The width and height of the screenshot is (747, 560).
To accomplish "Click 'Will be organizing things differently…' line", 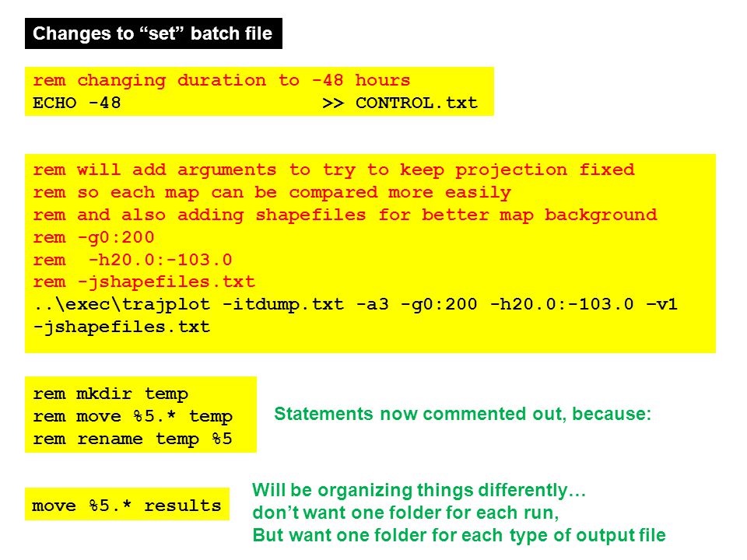I will pyautogui.click(x=419, y=491).
